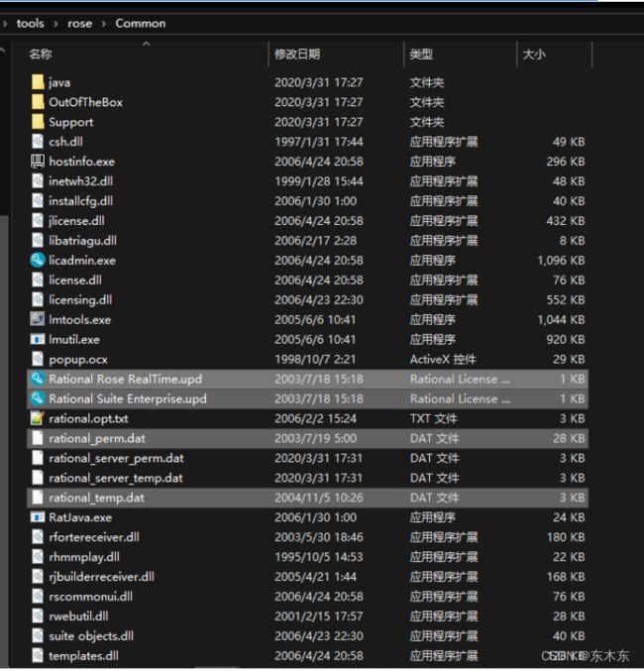This screenshot has height=671, width=644.
Task: Select the file name rational_server_perm.dat
Action: [x=116, y=458]
